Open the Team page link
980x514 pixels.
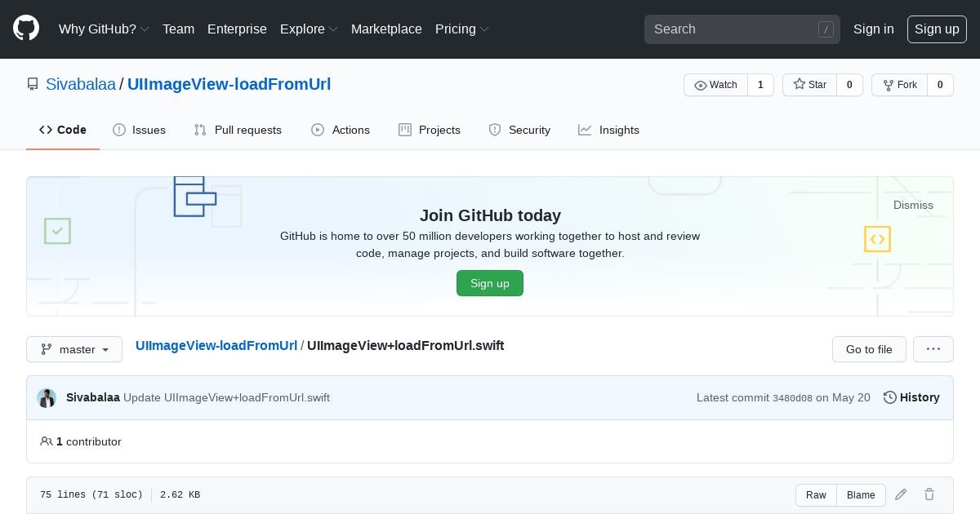click(x=178, y=29)
